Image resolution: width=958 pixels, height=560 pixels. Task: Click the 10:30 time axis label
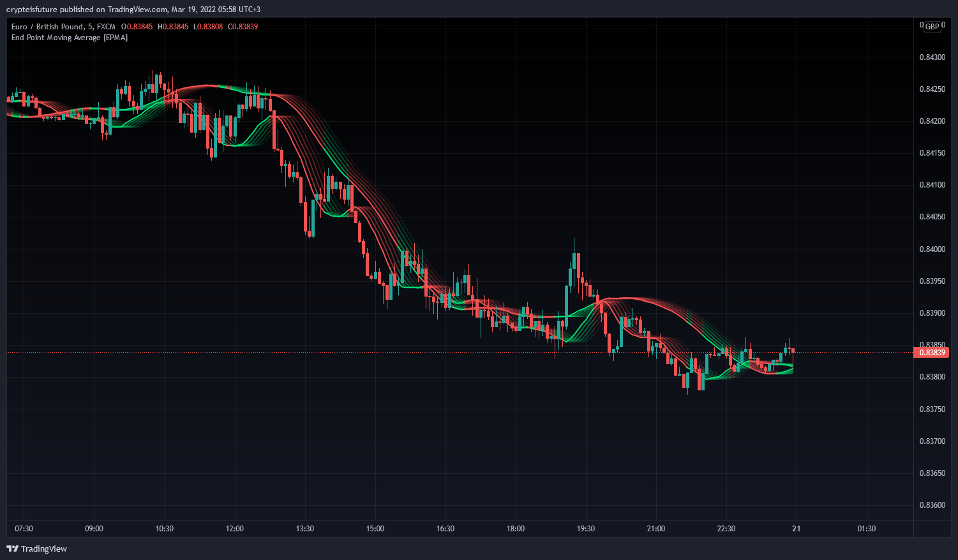pyautogui.click(x=164, y=529)
